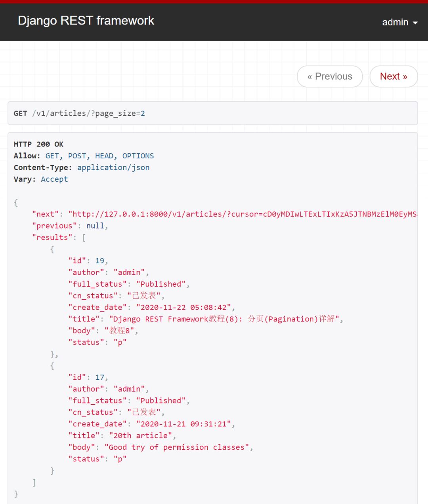This screenshot has height=504, width=428.
Task: Click "OPTIONS" in the Allow header
Action: click(x=138, y=156)
